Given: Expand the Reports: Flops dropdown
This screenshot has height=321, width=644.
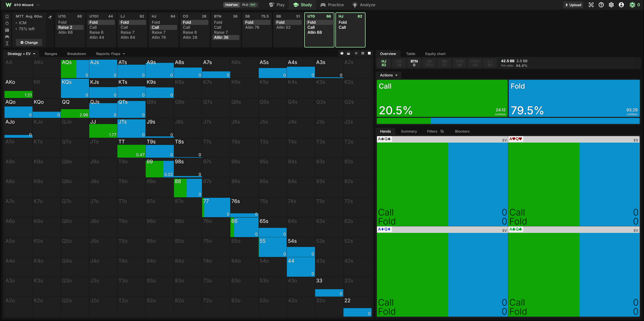Looking at the screenshot, I should 110,54.
